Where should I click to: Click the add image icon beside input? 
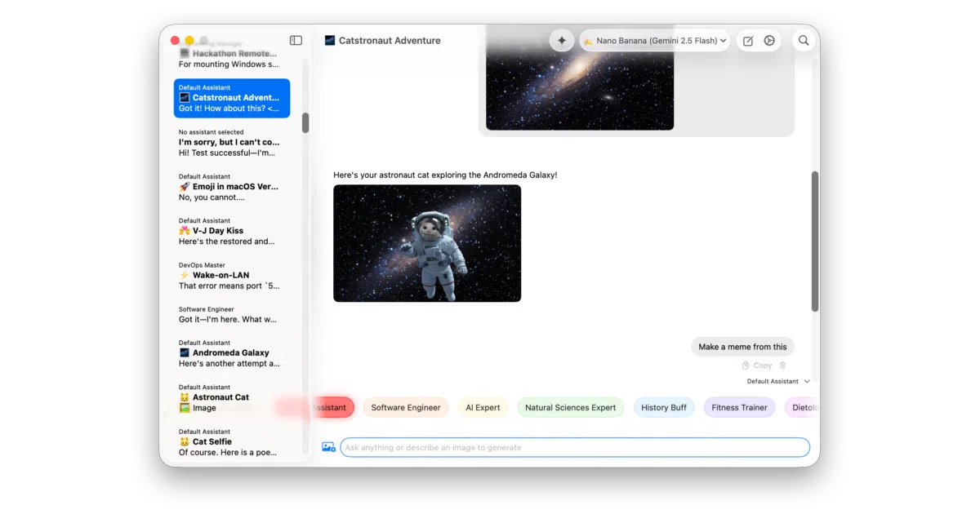328,447
